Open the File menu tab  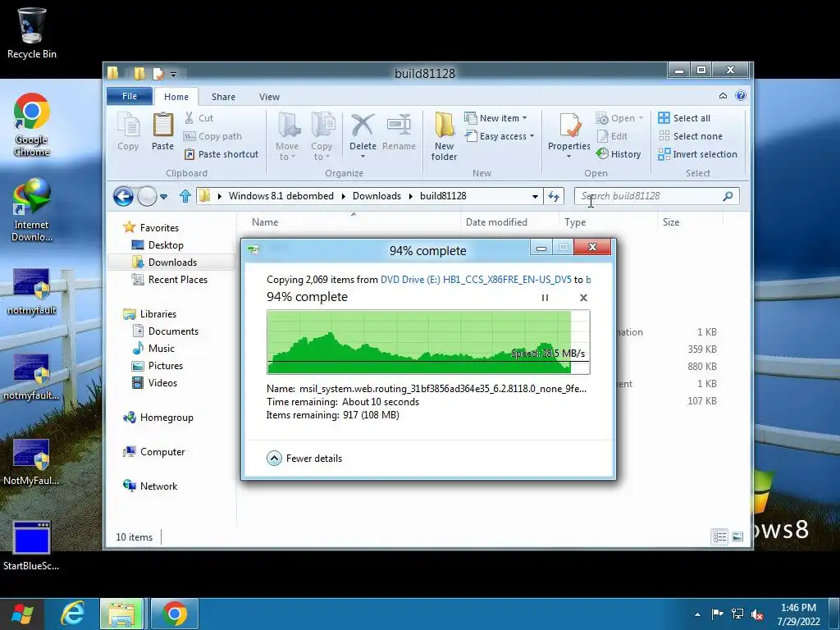[x=130, y=96]
